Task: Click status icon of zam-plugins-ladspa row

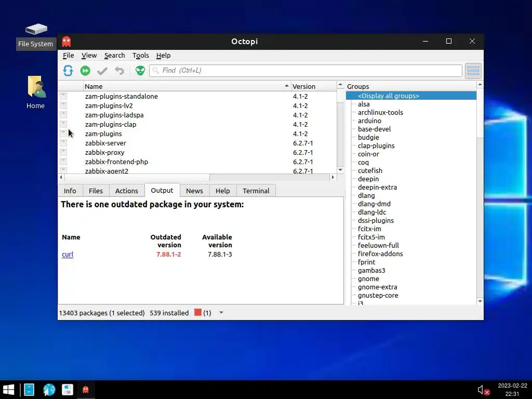Action: click(x=63, y=115)
